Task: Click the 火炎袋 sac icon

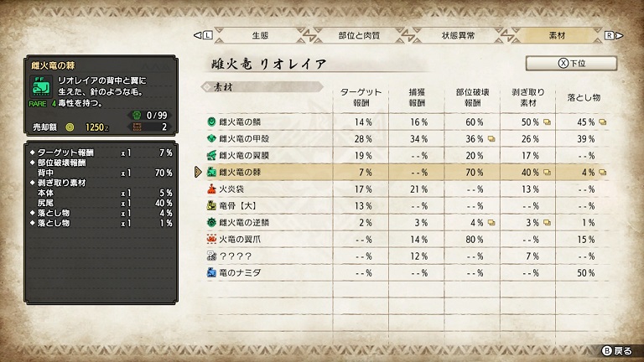Action: tap(211, 189)
